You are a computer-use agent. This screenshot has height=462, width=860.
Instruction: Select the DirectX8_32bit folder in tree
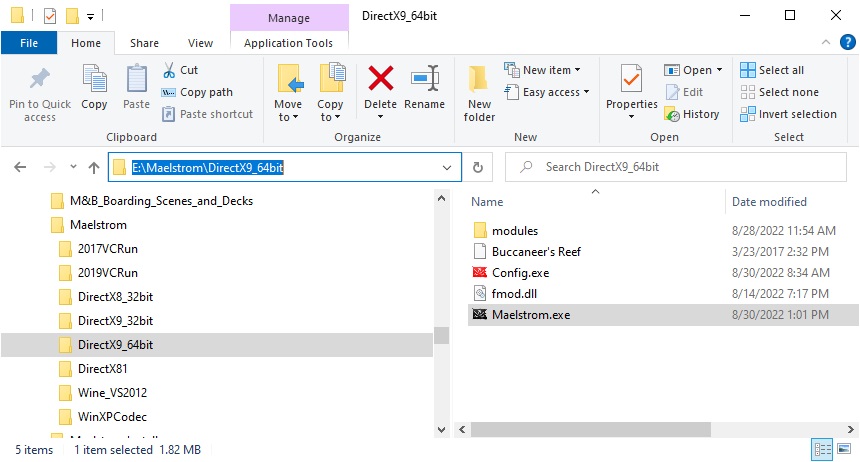115,296
